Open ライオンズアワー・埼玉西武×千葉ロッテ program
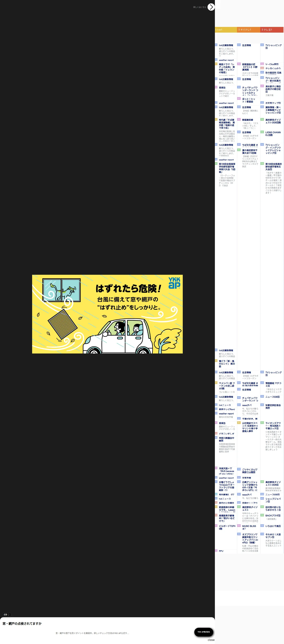284x644 pixels. click(x=273, y=426)
